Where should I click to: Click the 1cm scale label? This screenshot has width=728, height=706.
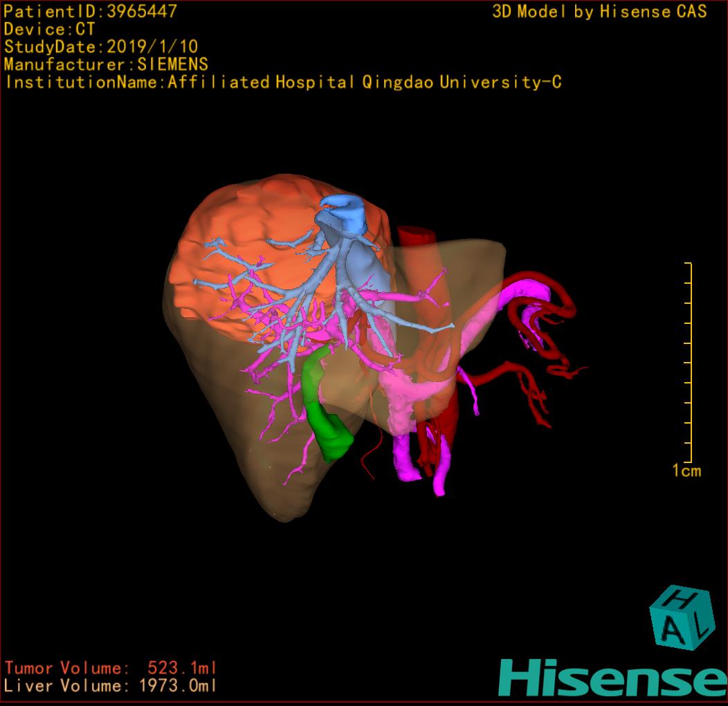pos(686,471)
